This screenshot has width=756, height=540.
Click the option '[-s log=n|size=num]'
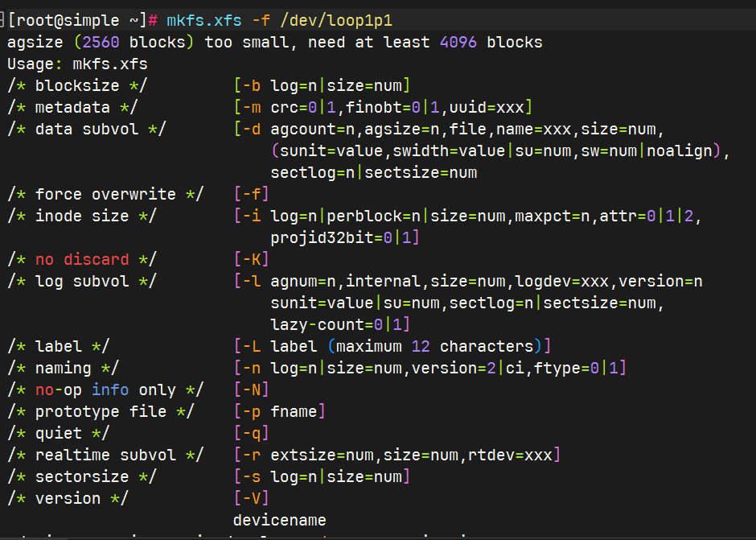(x=322, y=476)
